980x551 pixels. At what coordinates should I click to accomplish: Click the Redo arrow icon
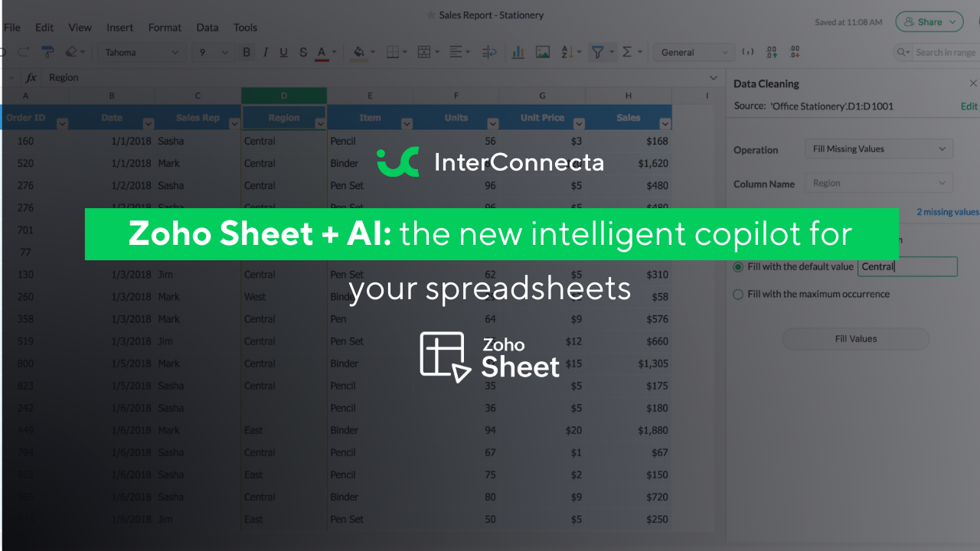pyautogui.click(x=24, y=52)
